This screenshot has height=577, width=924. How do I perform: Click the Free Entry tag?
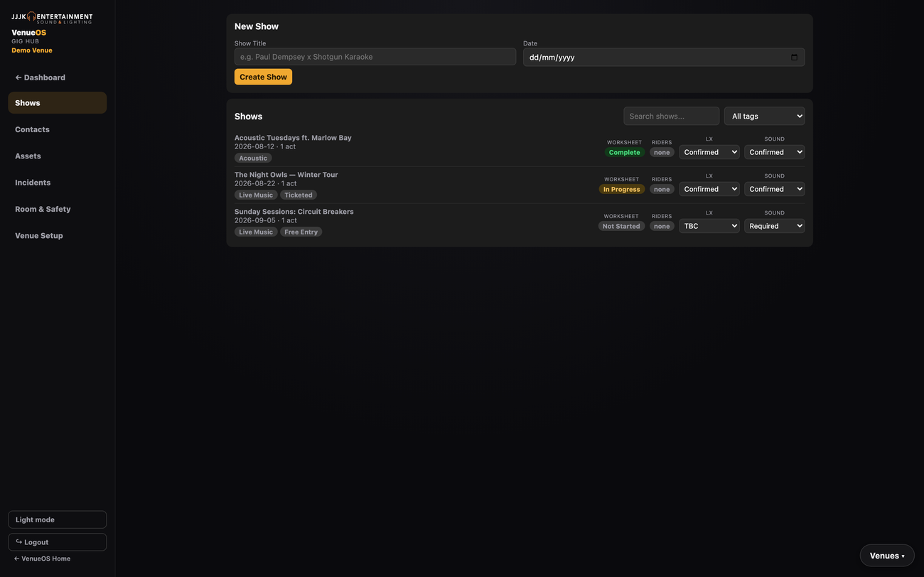pyautogui.click(x=301, y=232)
